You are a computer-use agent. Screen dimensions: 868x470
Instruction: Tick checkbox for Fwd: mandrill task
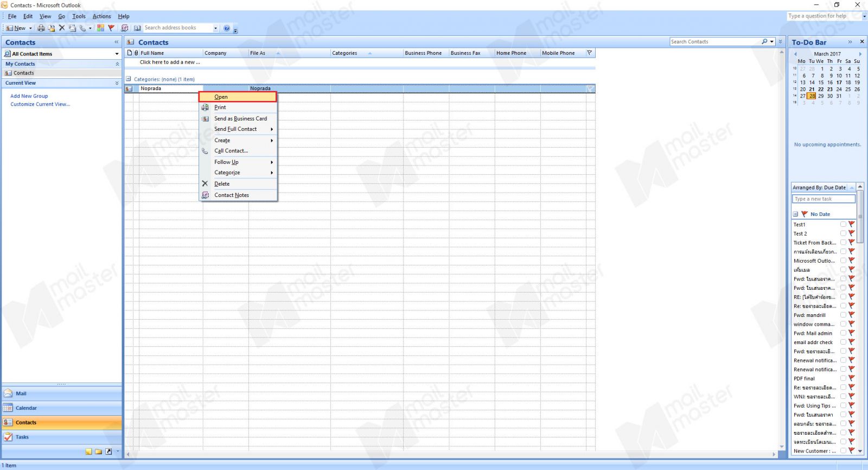click(x=843, y=315)
